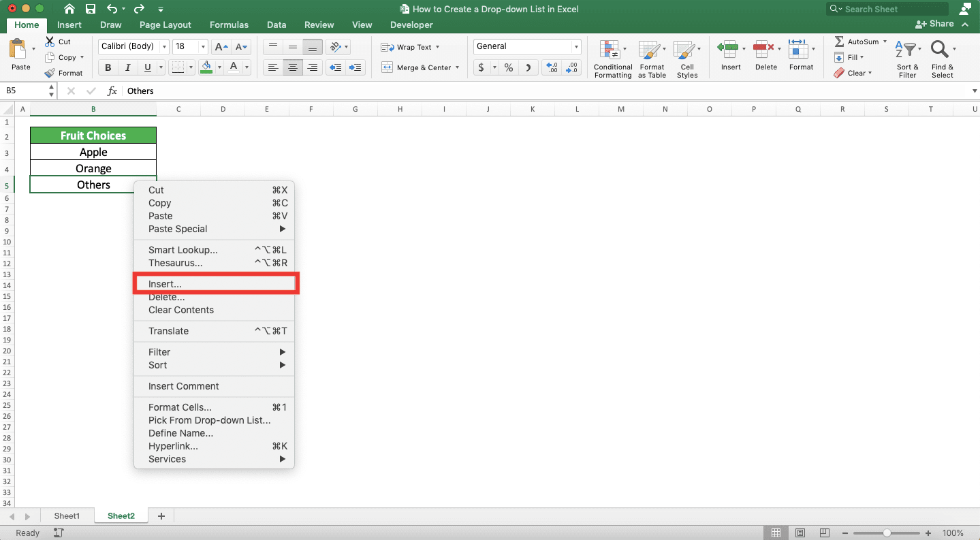Open the font name dropdown
980x540 pixels.
pyautogui.click(x=164, y=47)
